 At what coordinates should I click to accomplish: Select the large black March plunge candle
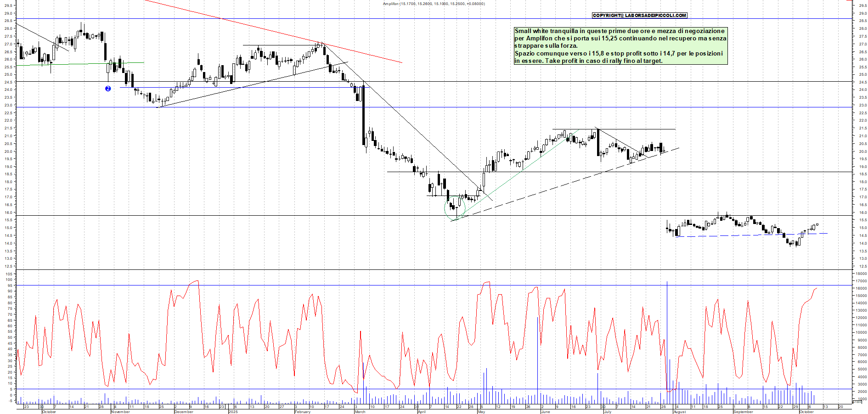[363, 115]
